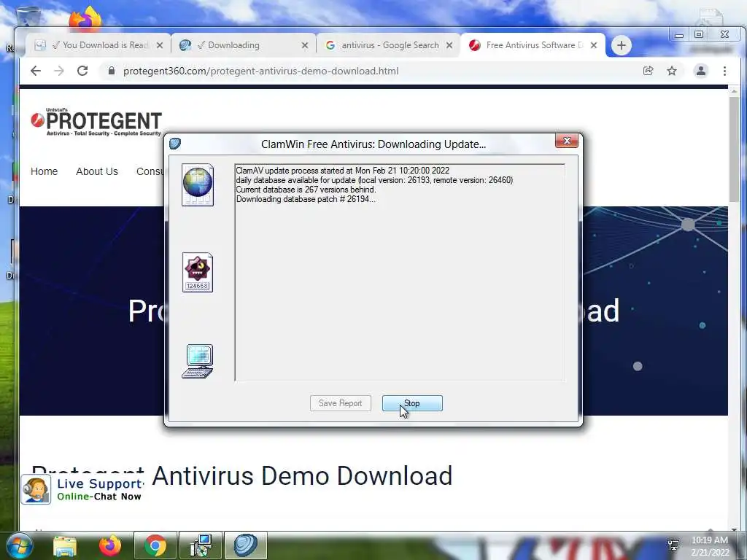Click the forward navigation arrow
Screen dimensions: 747x560
(59, 71)
